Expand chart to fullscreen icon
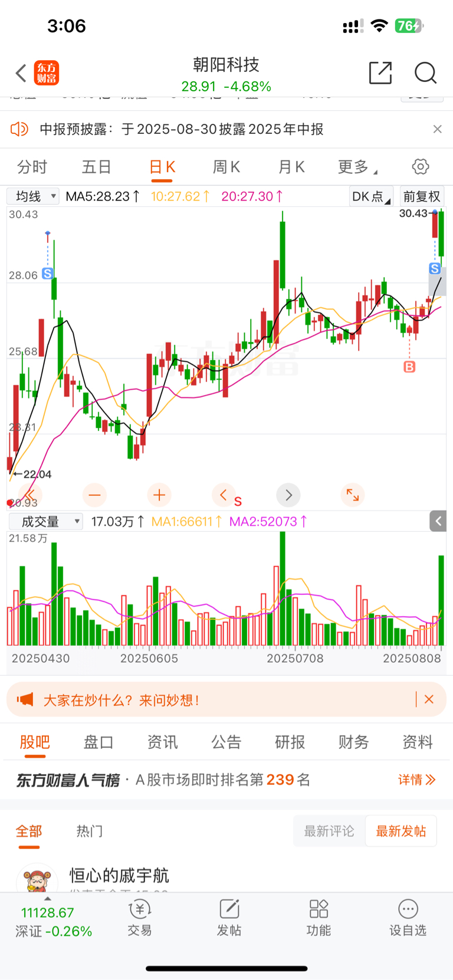The height and width of the screenshot is (980, 453). point(353,495)
